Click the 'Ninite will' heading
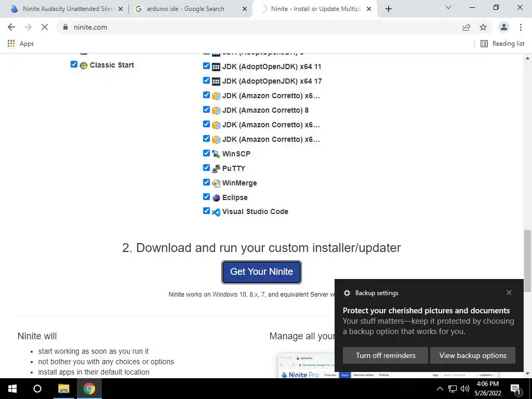 (x=37, y=336)
